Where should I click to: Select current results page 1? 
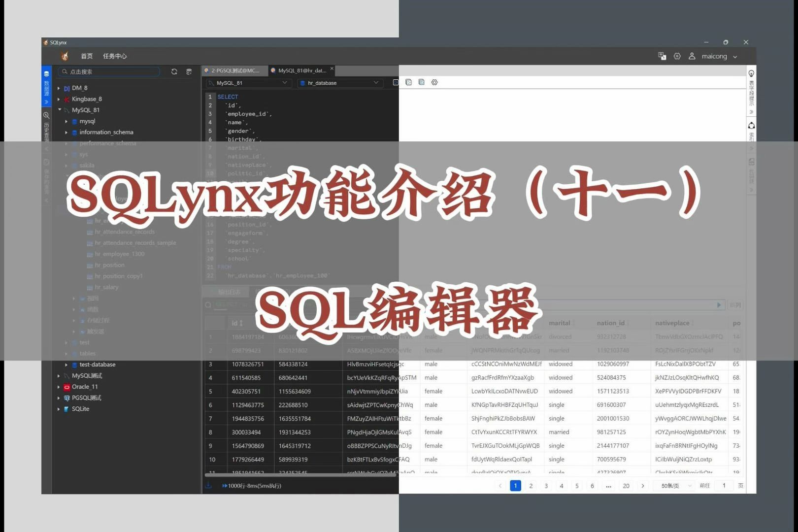[515, 486]
